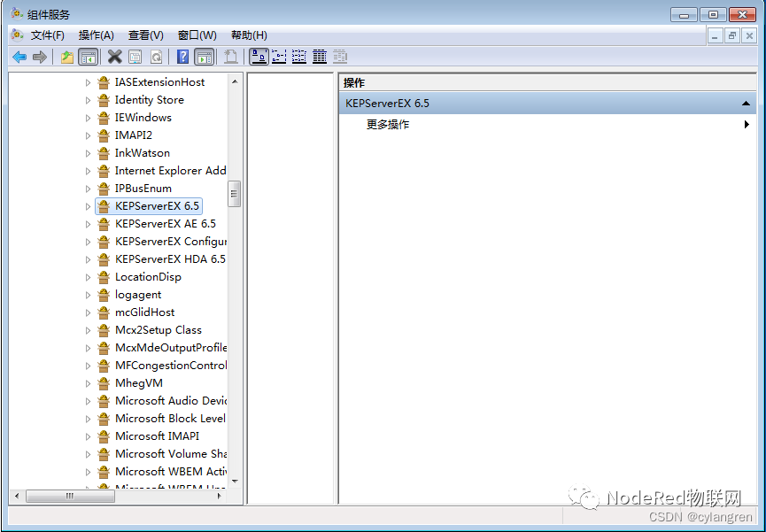Click the tree vertical scrollbar thumb
Image resolution: width=766 pixels, height=532 pixels.
(x=235, y=194)
